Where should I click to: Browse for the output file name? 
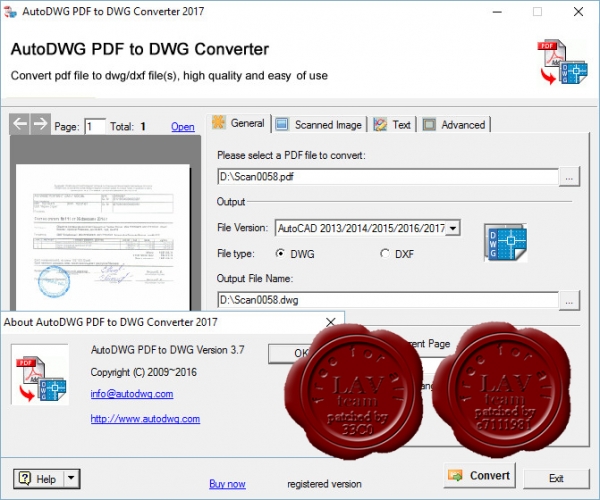coord(569,301)
